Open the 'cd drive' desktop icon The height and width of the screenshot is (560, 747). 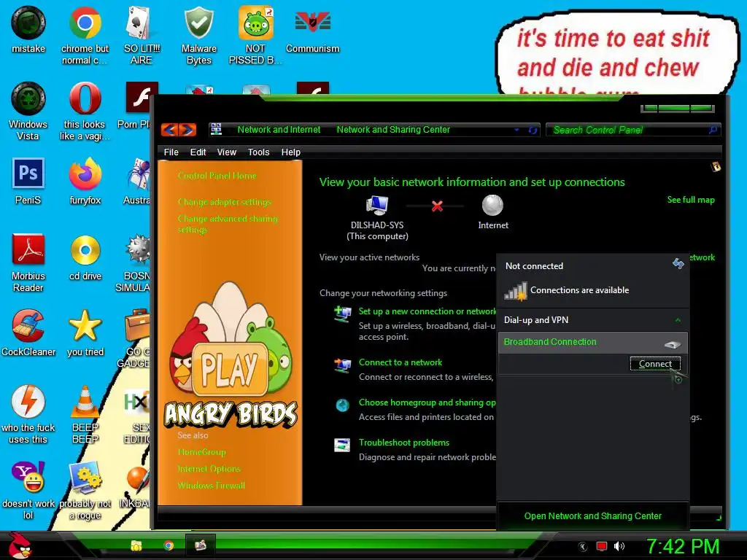85,257
